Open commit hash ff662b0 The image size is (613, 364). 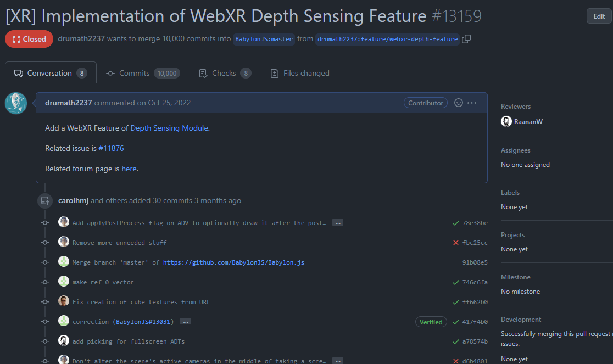[x=475, y=302]
